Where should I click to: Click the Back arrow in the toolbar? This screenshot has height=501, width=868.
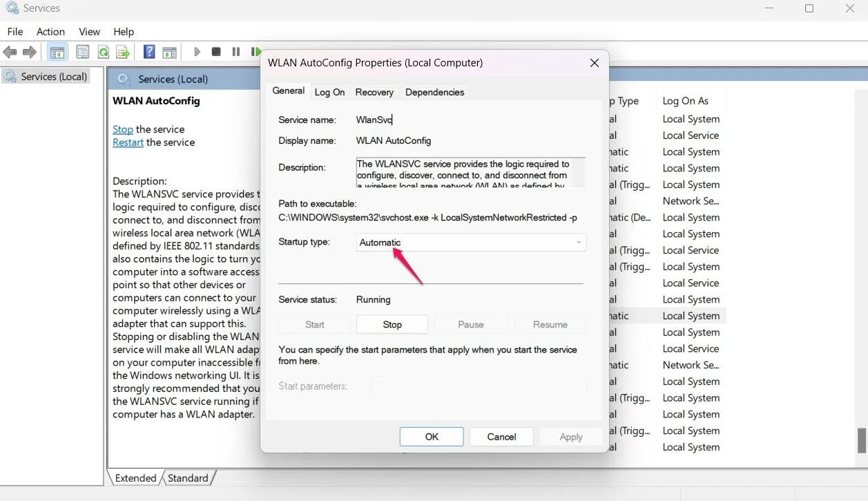10,52
